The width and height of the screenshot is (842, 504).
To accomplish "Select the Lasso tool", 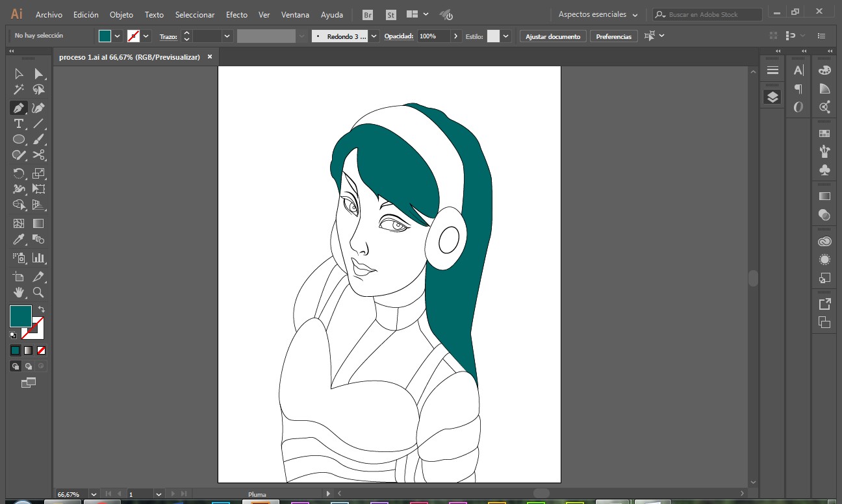I will (38, 90).
